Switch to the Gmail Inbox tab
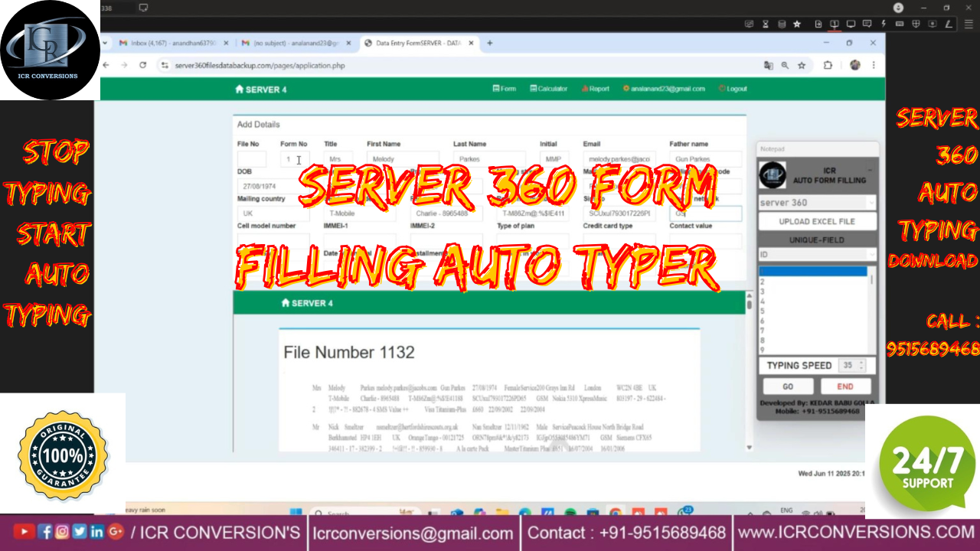The height and width of the screenshot is (551, 980). point(172,43)
